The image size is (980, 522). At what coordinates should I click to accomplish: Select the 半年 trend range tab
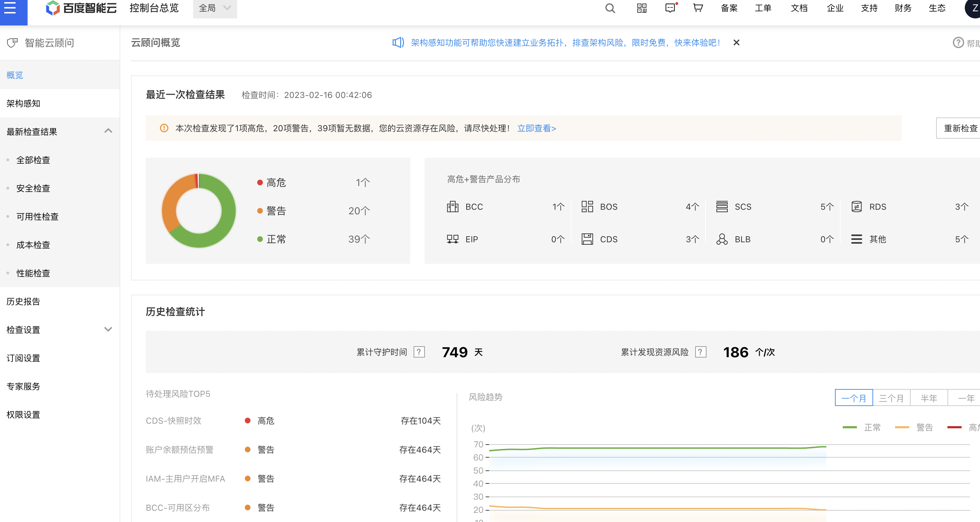click(x=929, y=398)
